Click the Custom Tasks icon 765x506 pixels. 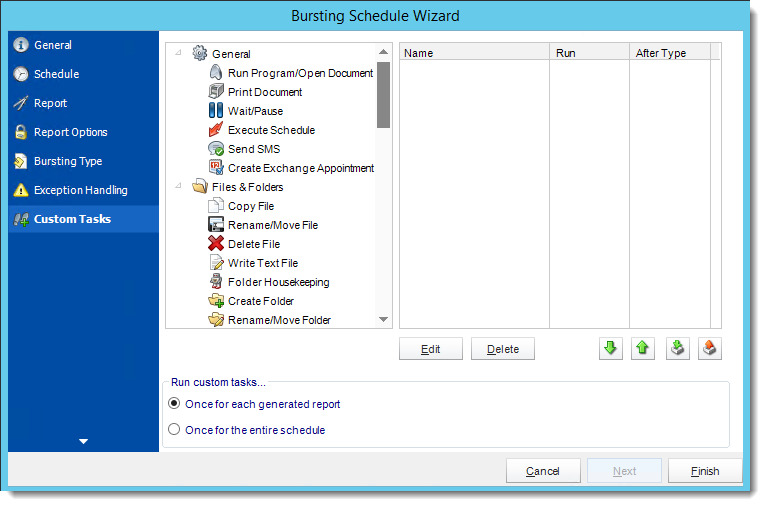click(20, 219)
